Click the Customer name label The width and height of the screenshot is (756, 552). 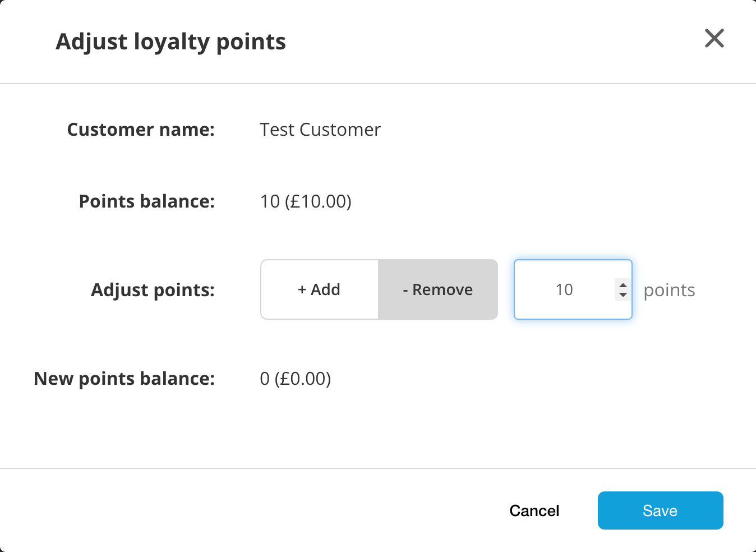click(x=141, y=130)
